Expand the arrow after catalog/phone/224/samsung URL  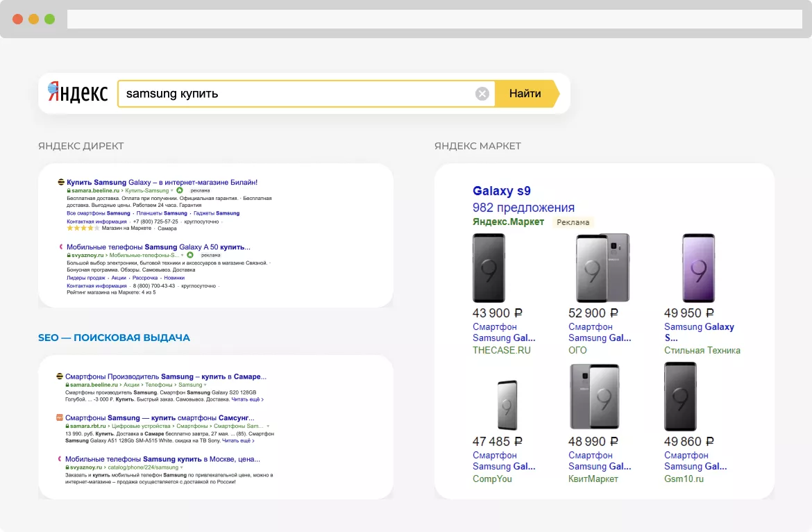pos(182,467)
